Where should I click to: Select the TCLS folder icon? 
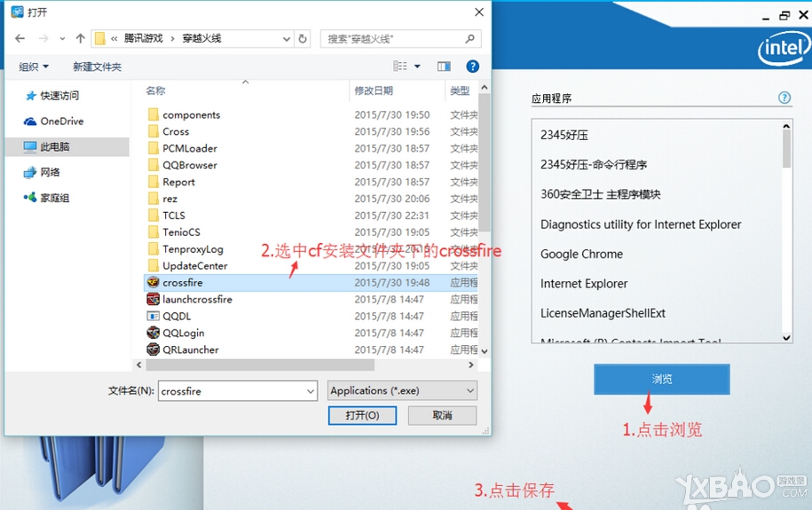tap(153, 215)
